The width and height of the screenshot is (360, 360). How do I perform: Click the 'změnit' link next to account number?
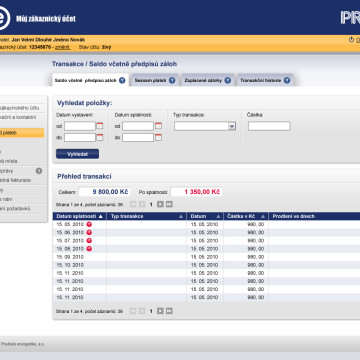pos(63,47)
